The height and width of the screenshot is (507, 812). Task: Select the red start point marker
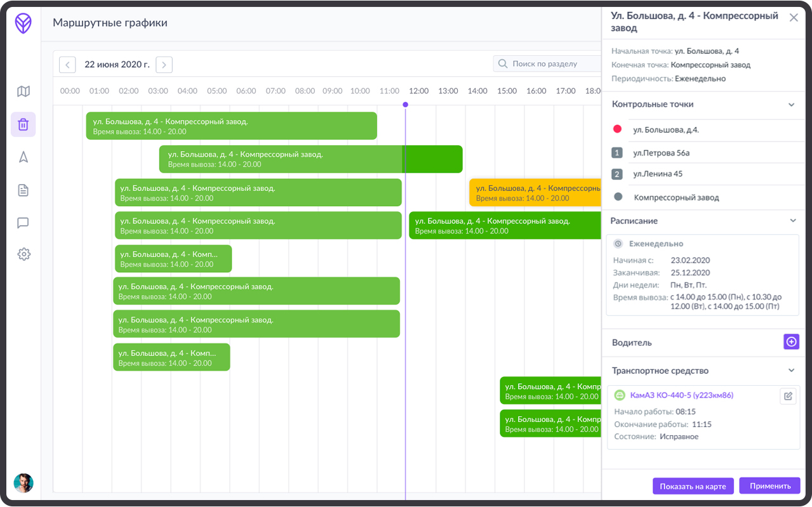(x=617, y=129)
